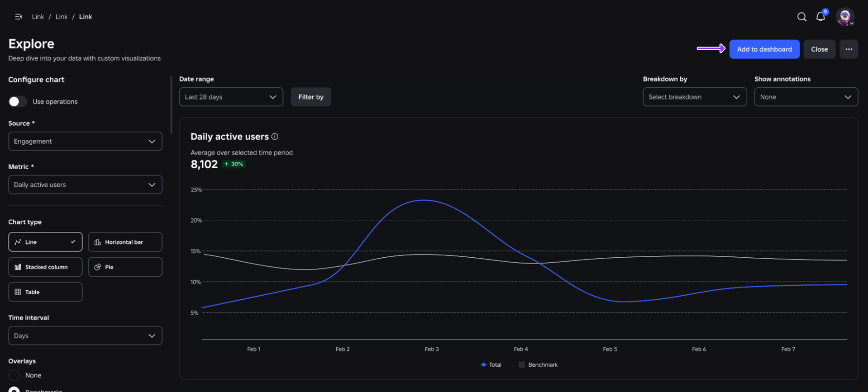Image resolution: width=868 pixels, height=392 pixels.
Task: Click the Feb 5 axis label
Action: [610, 349]
